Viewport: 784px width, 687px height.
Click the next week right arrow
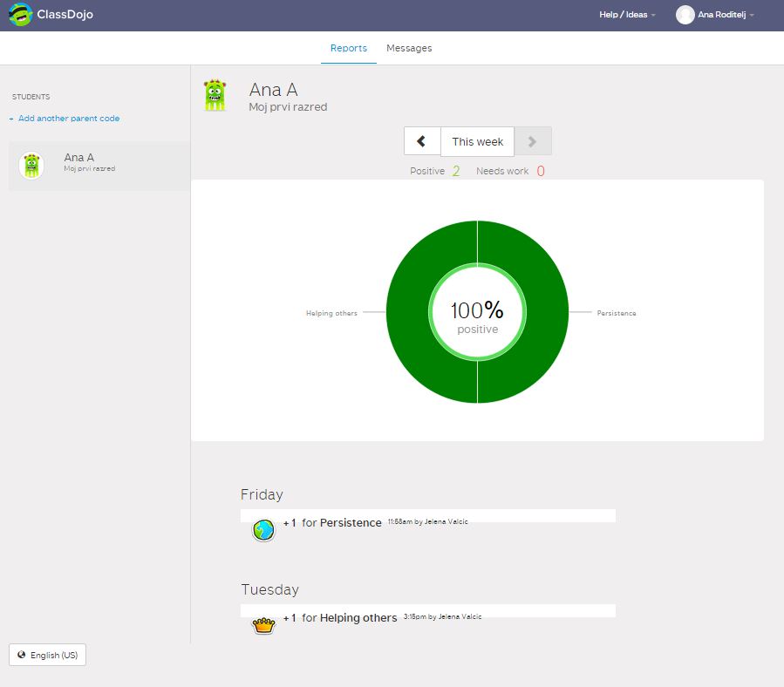tap(533, 141)
